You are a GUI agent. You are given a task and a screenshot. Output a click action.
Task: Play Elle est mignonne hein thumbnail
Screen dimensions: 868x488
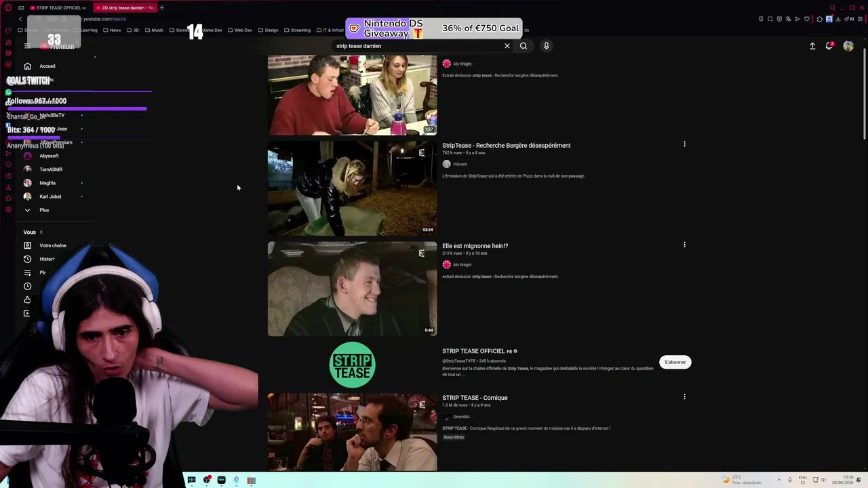tap(352, 289)
